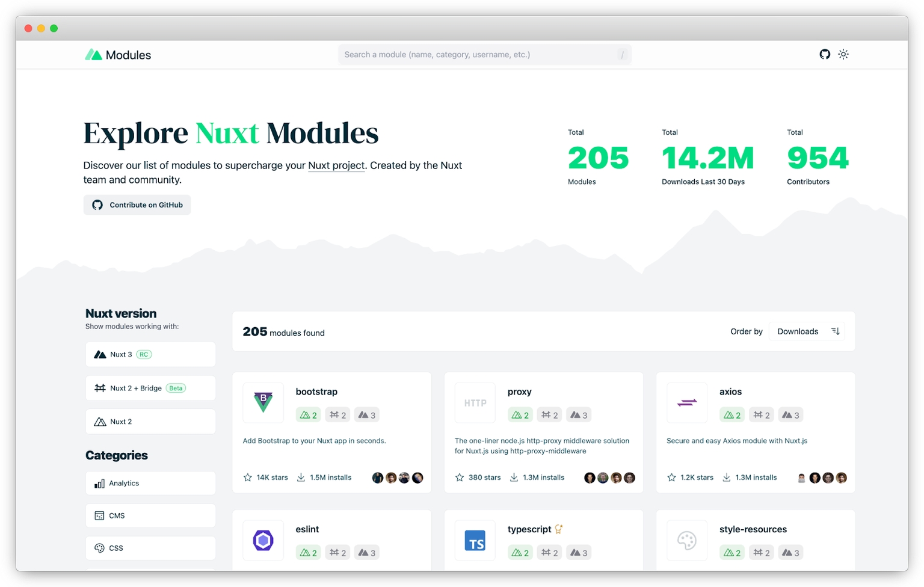
Task: Open the bootstrap module card title
Action: click(x=316, y=392)
